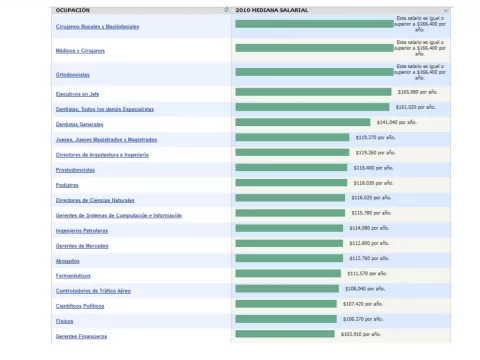
Task: Open Jueces, Jueces Magistrados y Magistrados link
Action: 106,139
